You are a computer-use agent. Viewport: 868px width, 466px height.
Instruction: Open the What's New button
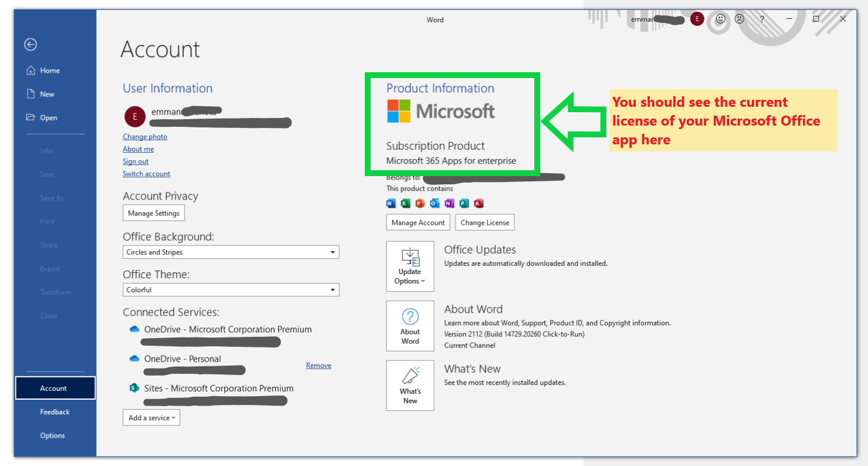coord(410,386)
